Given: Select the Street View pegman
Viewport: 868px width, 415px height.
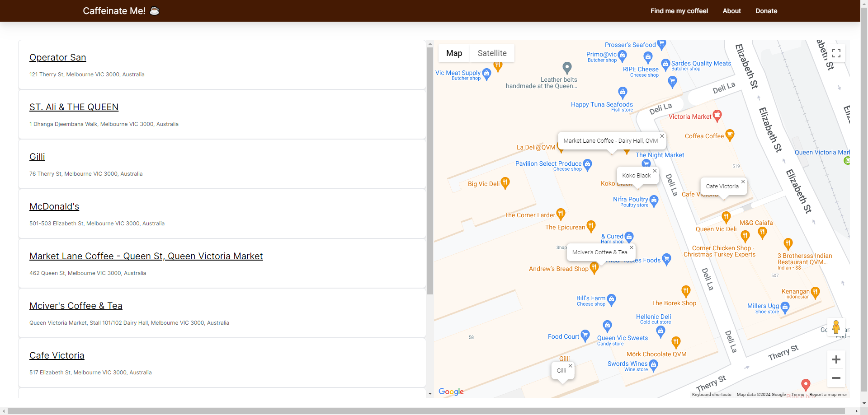Looking at the screenshot, I should [836, 327].
